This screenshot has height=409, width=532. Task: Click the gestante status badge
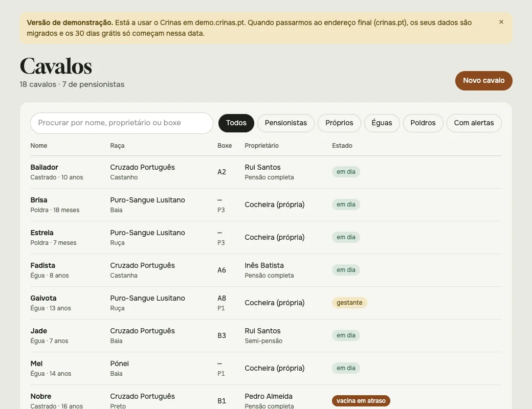(349, 303)
